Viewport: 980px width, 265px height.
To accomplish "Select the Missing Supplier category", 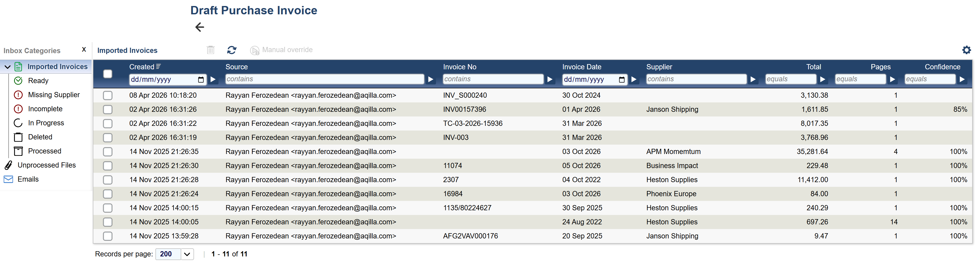I will (x=54, y=95).
